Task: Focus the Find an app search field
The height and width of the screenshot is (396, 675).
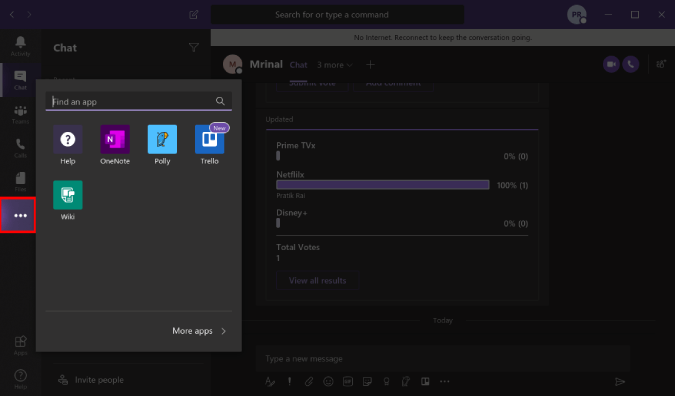Action: point(139,101)
